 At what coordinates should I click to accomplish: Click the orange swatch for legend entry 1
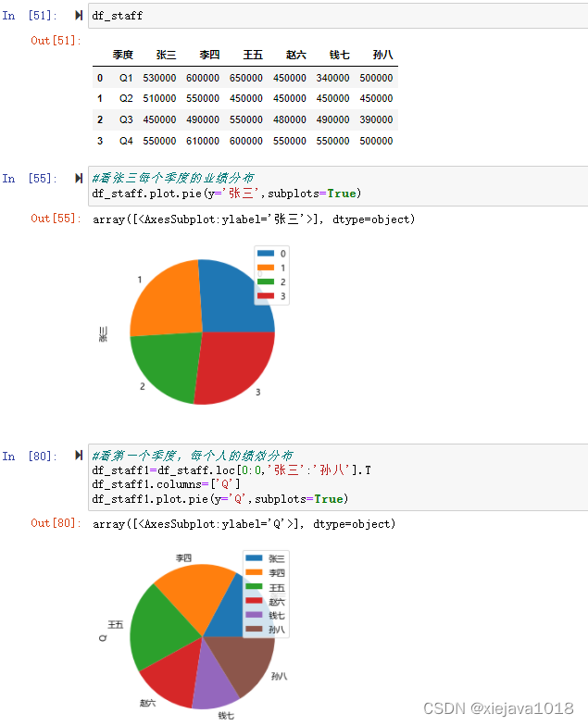(x=266, y=267)
